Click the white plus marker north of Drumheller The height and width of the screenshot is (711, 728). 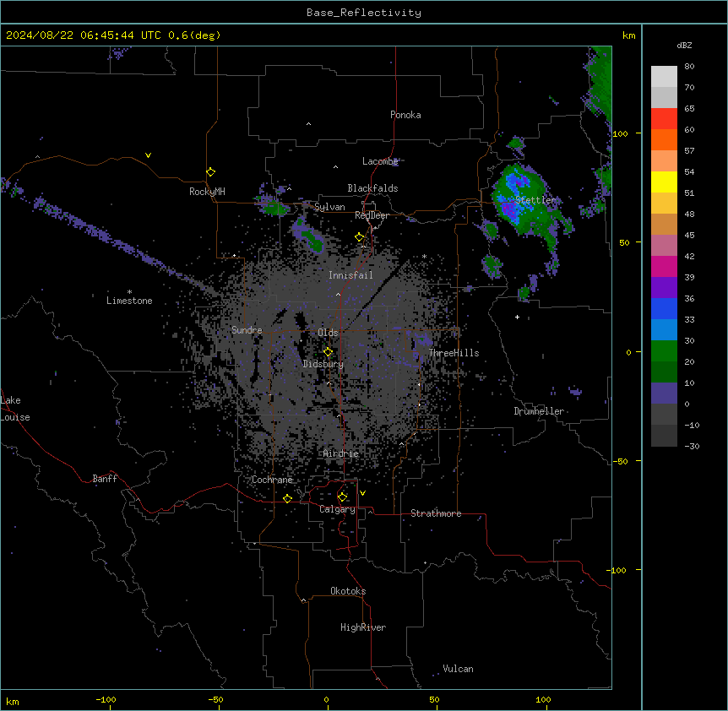point(517,317)
